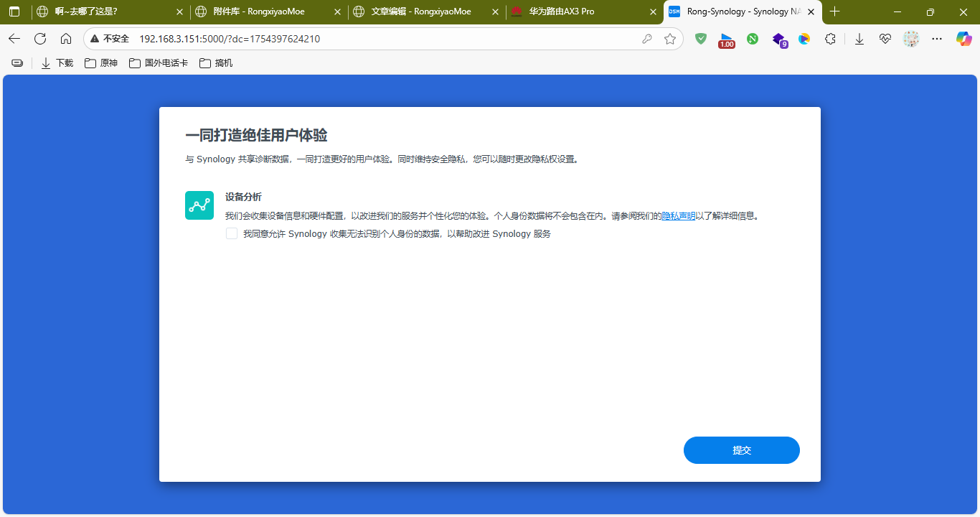Close the 附件库 - RongxiyaoMoe tab
Viewport: 980px width, 517px height.
coord(337,11)
